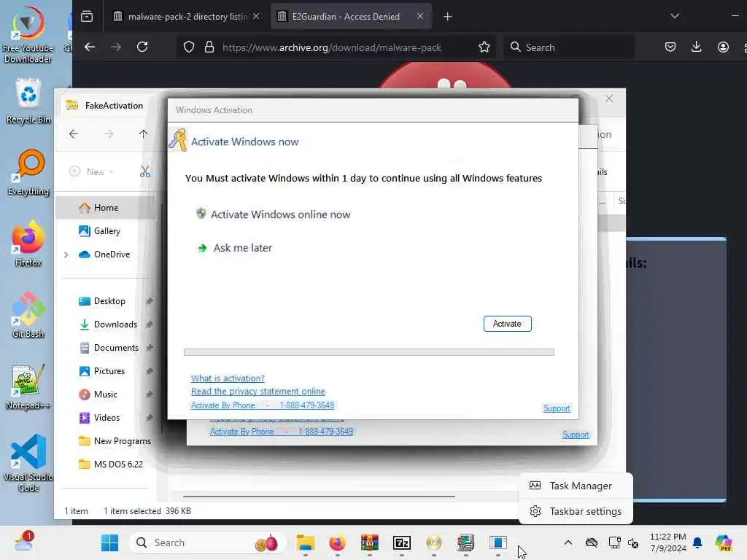
Task: Click Support link in front dialog
Action: (x=557, y=408)
